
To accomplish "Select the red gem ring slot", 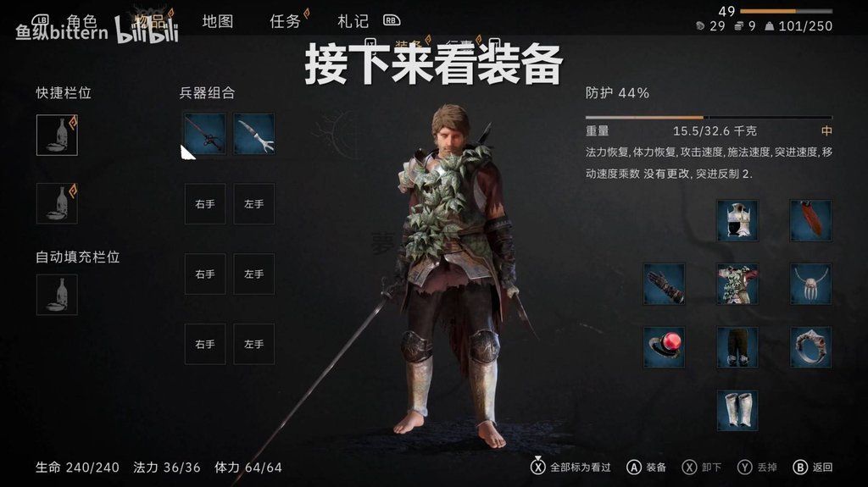I will point(665,347).
